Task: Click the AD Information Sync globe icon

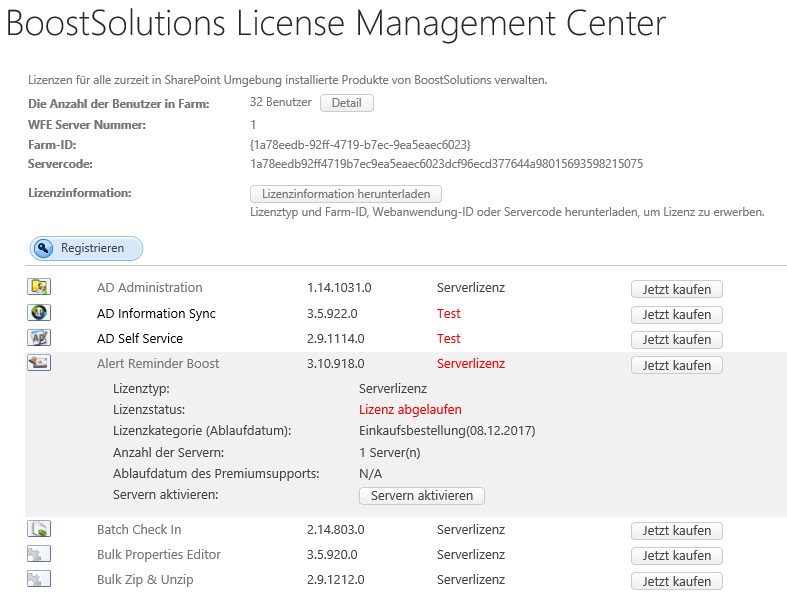Action: click(39, 312)
